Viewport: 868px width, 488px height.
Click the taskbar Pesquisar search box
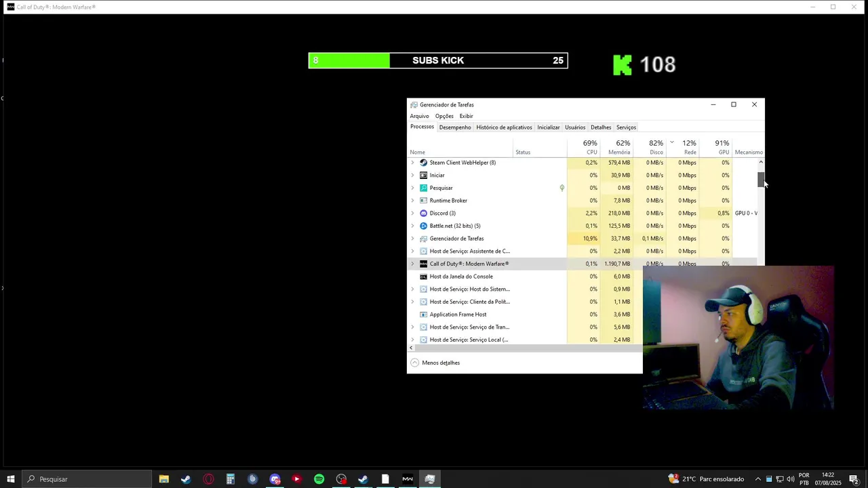86,479
